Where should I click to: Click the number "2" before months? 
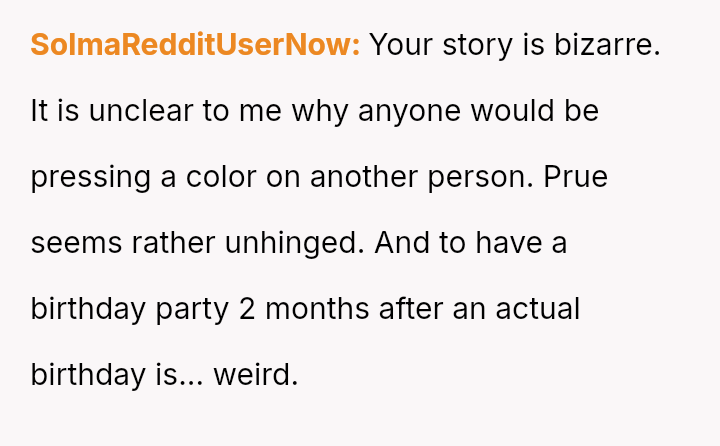click(x=248, y=309)
